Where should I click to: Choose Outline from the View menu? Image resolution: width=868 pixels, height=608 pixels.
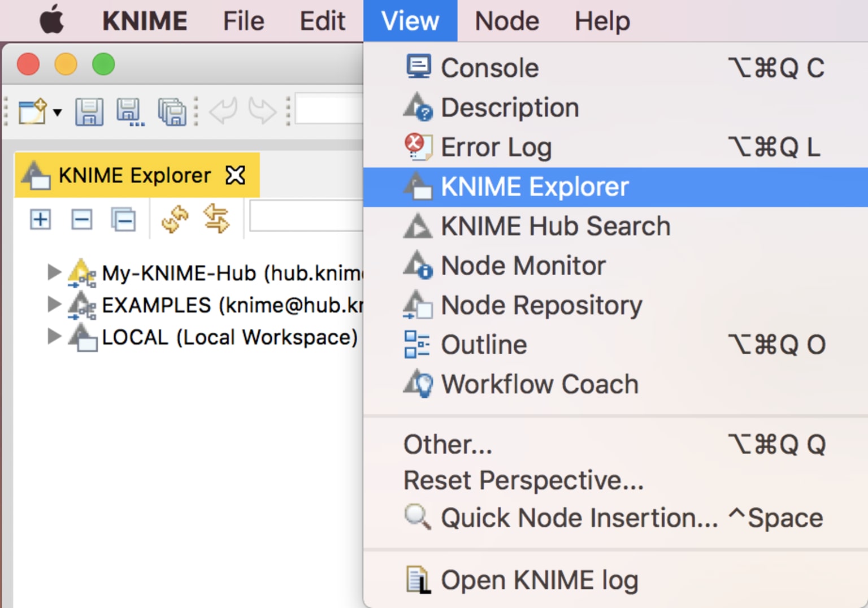click(615, 345)
